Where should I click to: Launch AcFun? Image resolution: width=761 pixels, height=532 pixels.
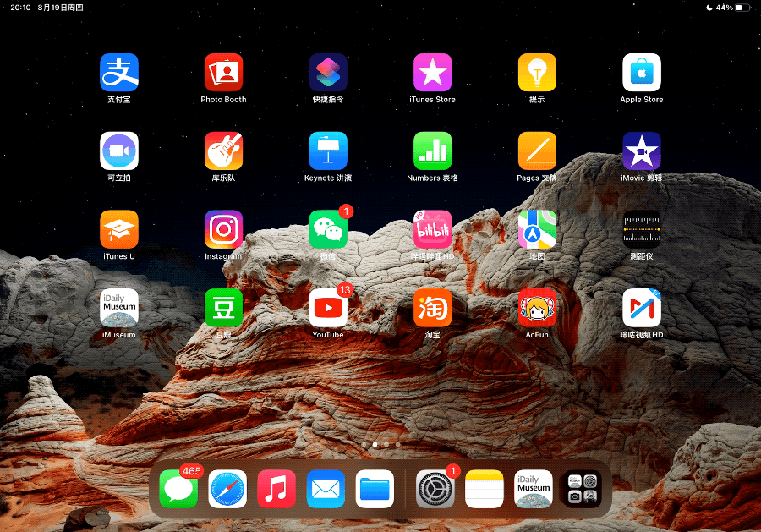click(537, 308)
